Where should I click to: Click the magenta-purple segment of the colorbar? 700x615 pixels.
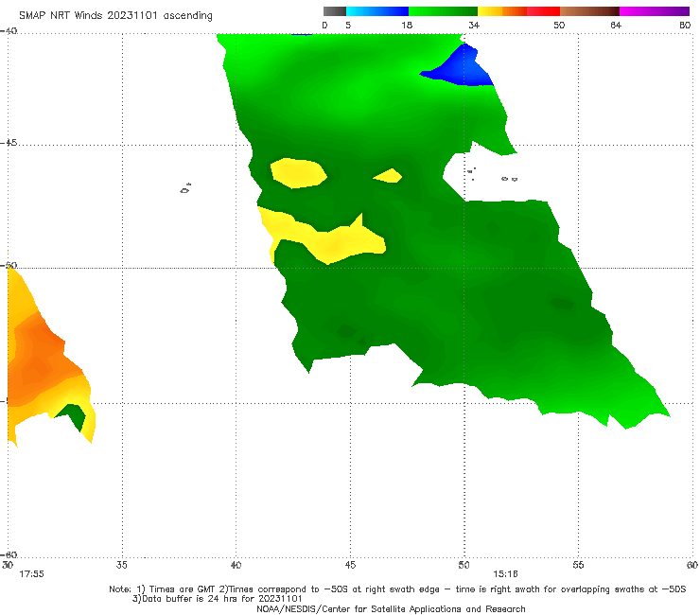click(x=655, y=11)
